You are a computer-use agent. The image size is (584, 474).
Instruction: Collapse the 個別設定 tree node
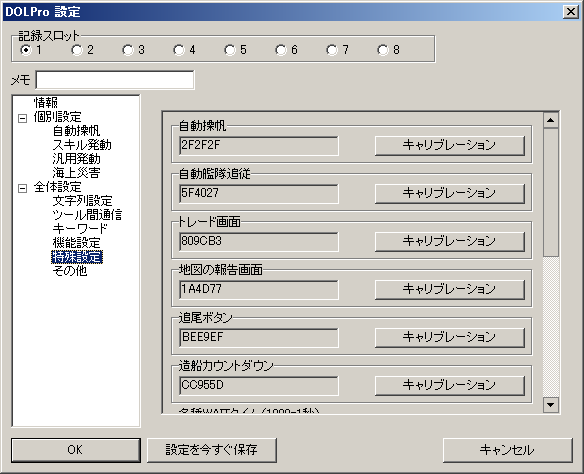click(x=23, y=118)
